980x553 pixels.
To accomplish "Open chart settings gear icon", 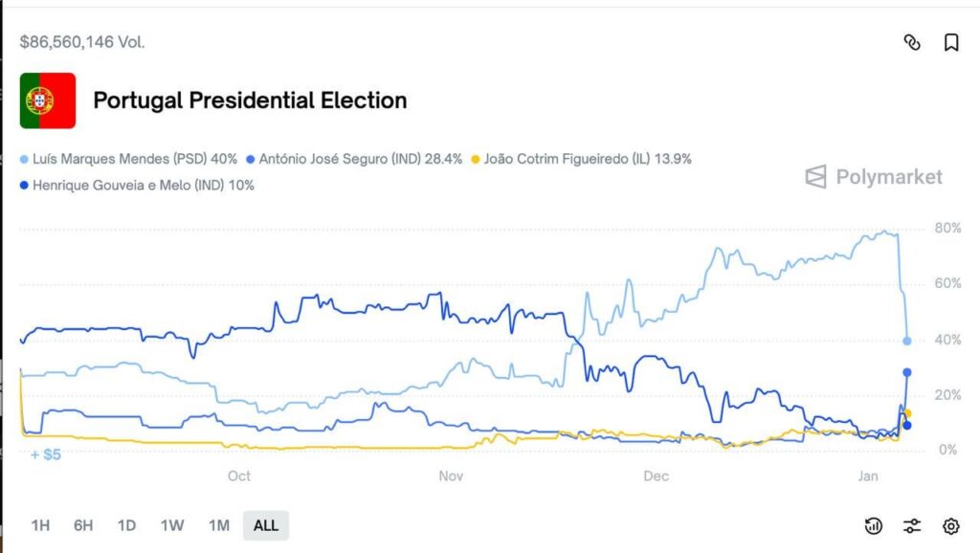I will [950, 525].
